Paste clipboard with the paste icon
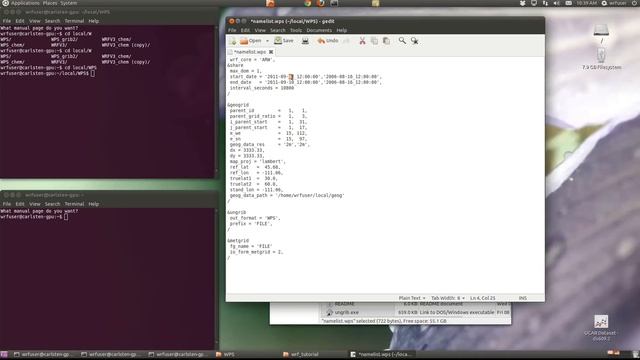Viewport: 640px width, 360px height. tap(386, 41)
